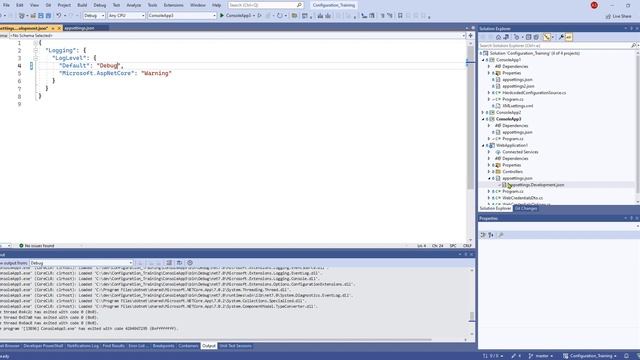
Task: Click the Save All toolbar icon
Action: (48, 16)
